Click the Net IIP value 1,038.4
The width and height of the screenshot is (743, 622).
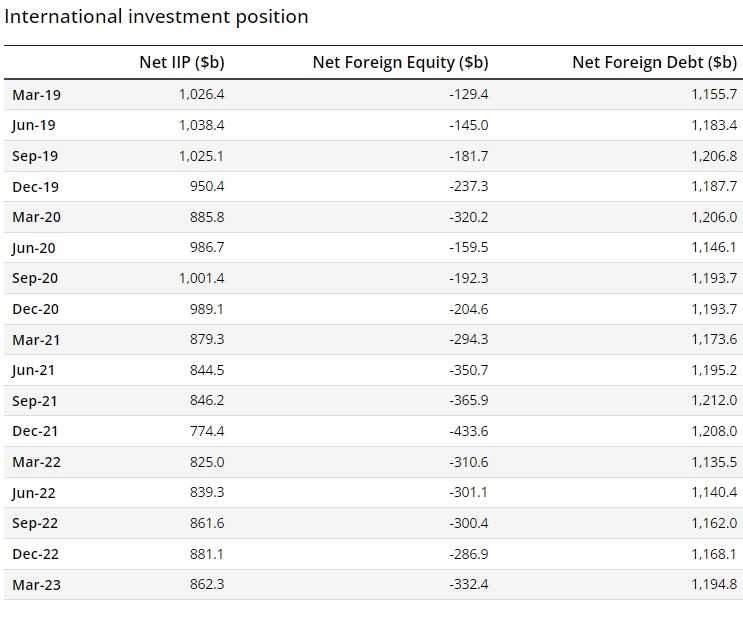[201, 125]
